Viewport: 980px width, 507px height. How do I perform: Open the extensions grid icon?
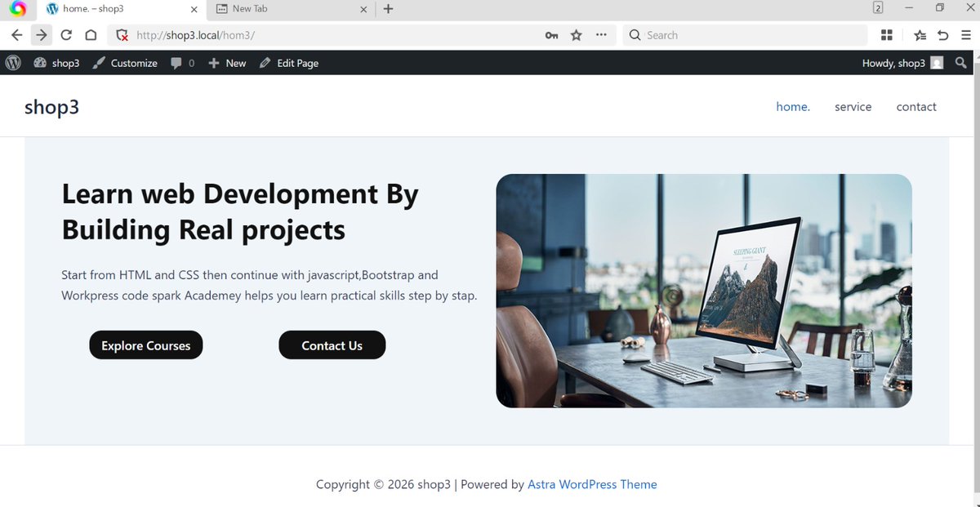click(x=887, y=35)
